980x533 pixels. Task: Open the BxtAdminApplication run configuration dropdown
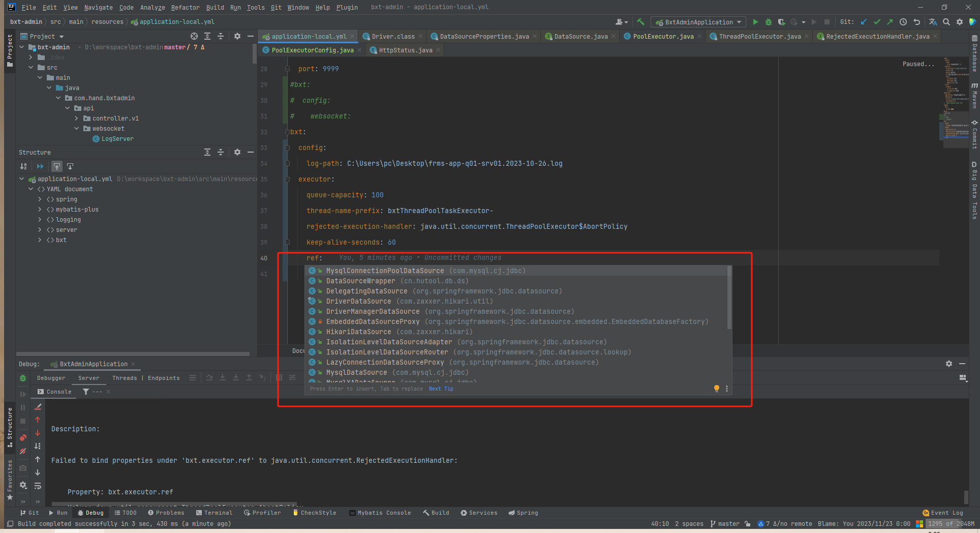698,22
